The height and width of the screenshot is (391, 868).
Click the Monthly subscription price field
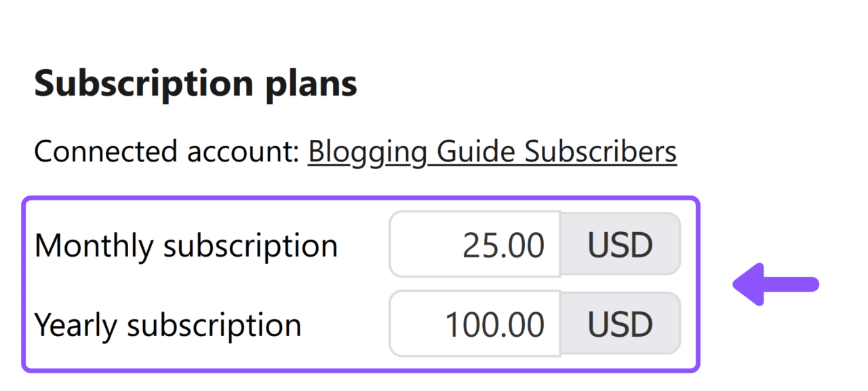coord(475,244)
